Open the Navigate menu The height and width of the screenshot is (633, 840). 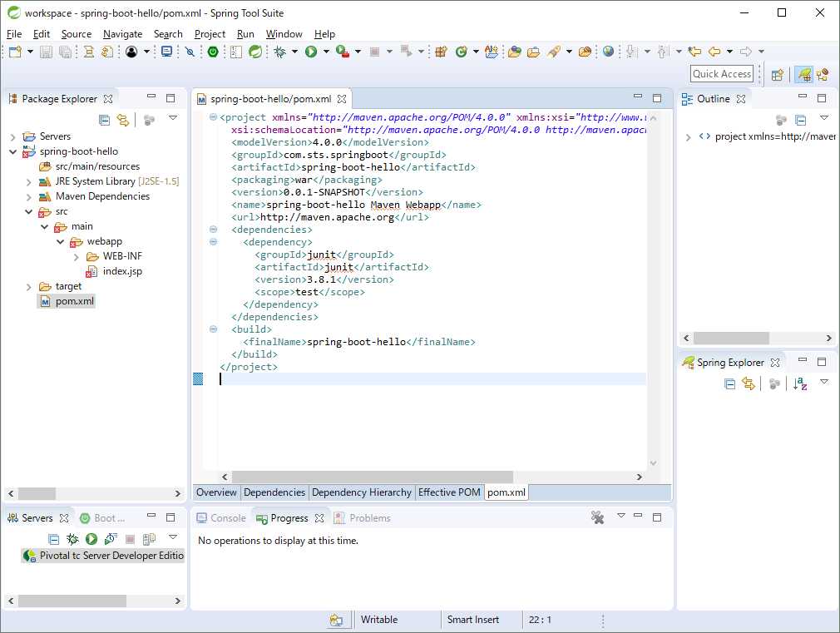(123, 34)
